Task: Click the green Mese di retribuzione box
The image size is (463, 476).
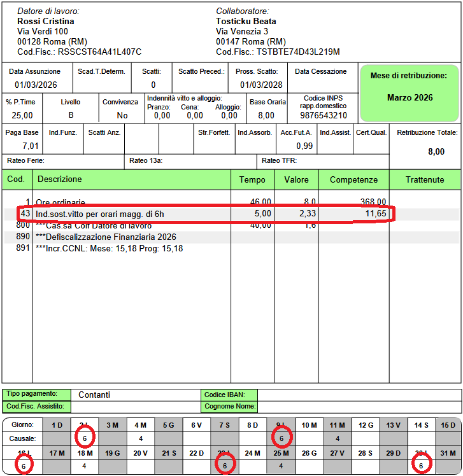Action: (410, 93)
